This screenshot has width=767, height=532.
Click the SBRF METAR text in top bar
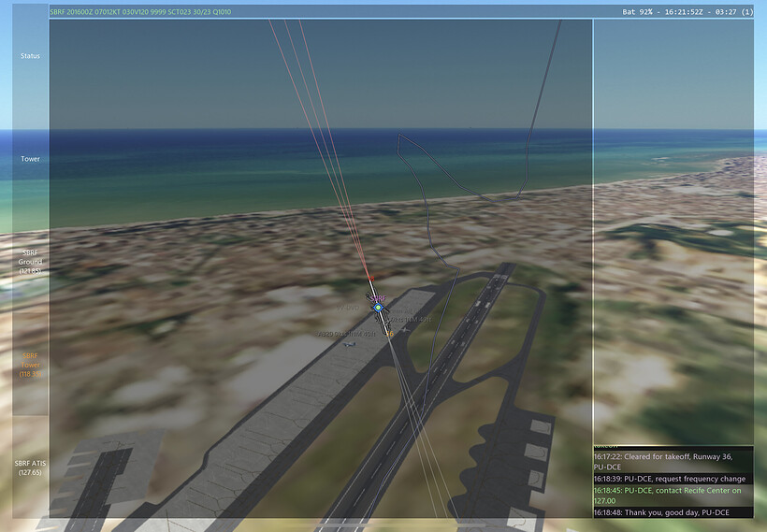(x=140, y=12)
